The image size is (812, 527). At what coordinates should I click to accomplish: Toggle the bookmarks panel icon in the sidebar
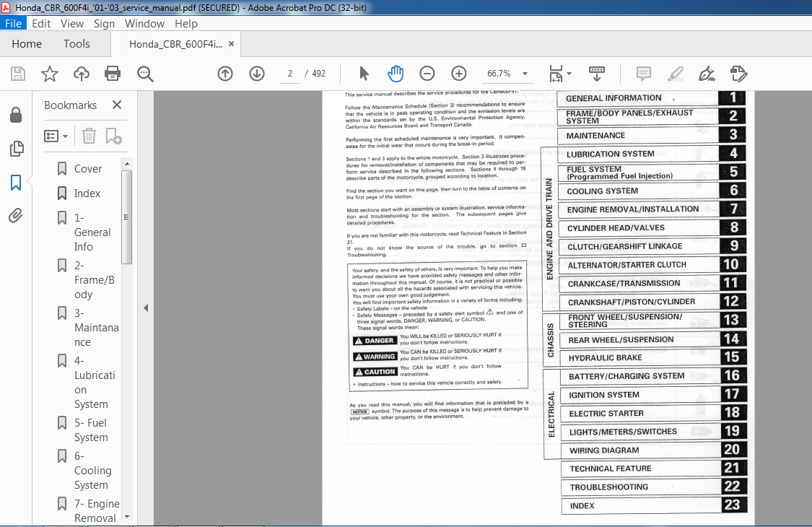click(16, 183)
